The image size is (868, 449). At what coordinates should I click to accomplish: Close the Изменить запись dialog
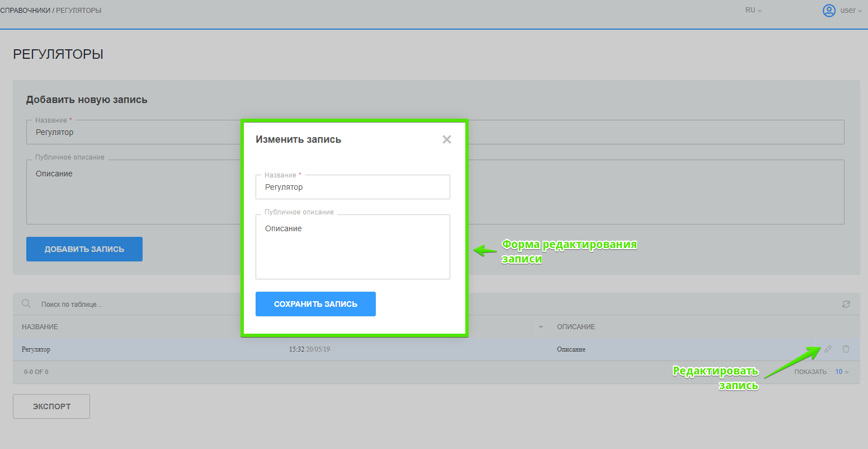446,139
